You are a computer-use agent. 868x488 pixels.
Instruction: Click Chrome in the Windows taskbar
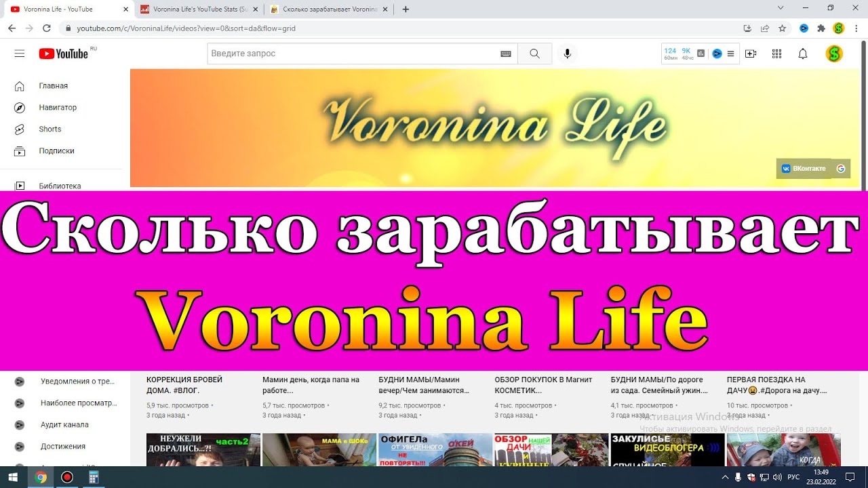tap(41, 477)
